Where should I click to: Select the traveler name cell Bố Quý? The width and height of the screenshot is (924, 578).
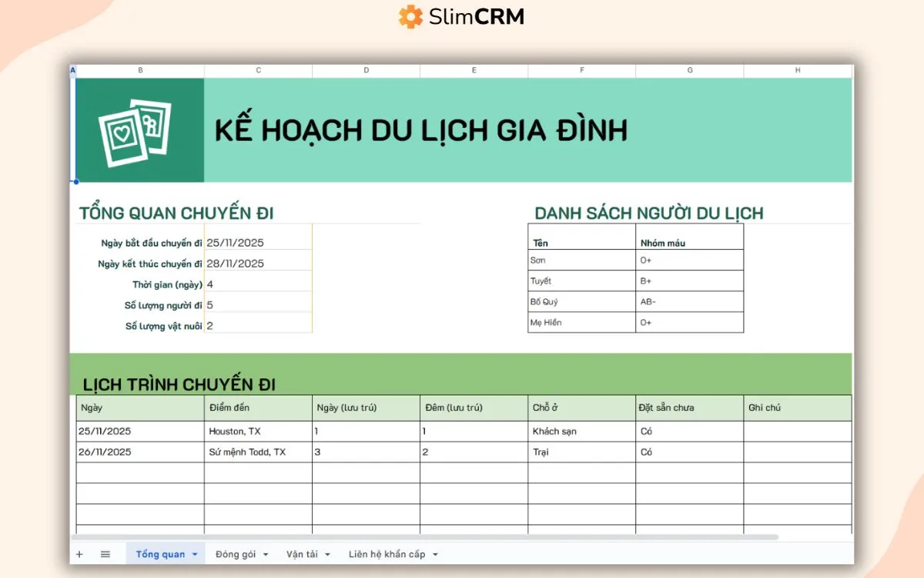(x=581, y=301)
